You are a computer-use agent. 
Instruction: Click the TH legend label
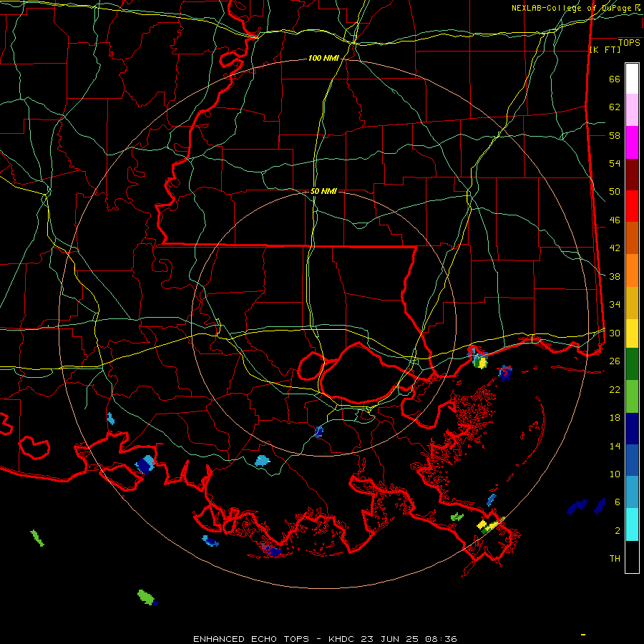pos(615,559)
